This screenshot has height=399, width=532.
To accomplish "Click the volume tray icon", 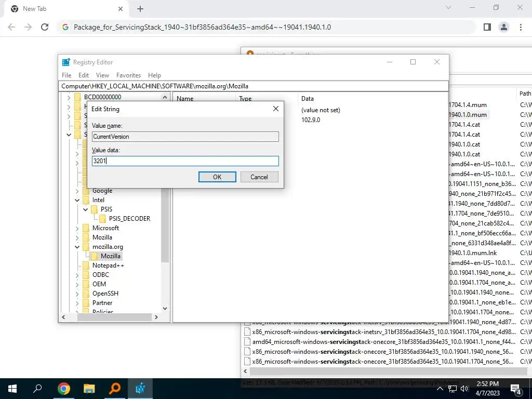I will 464,389.
